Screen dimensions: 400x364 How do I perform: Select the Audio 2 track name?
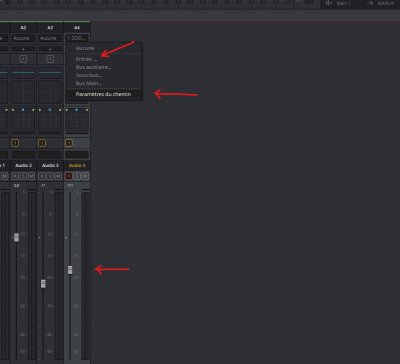coord(23,165)
